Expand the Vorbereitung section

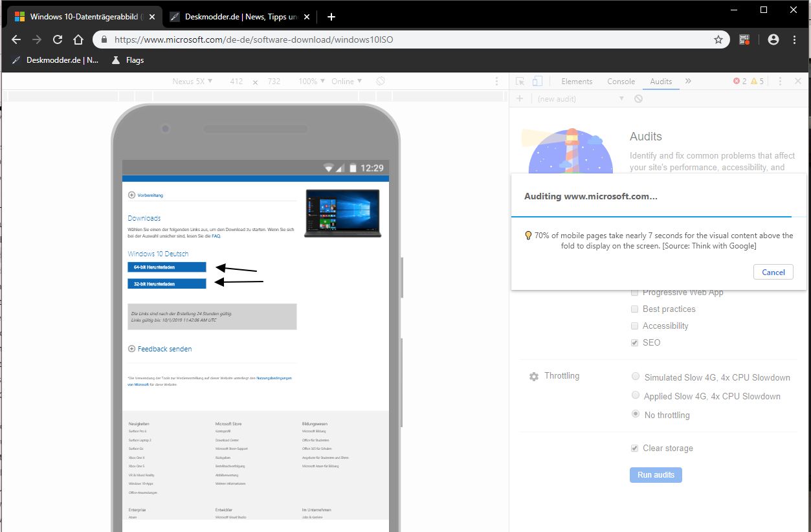[x=146, y=195]
